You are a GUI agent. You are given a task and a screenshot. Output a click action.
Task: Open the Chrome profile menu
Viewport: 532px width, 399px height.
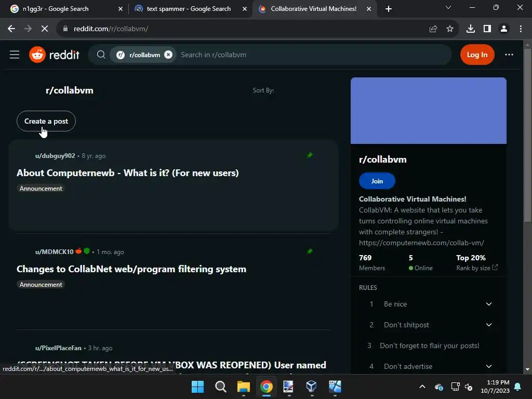tap(504, 29)
